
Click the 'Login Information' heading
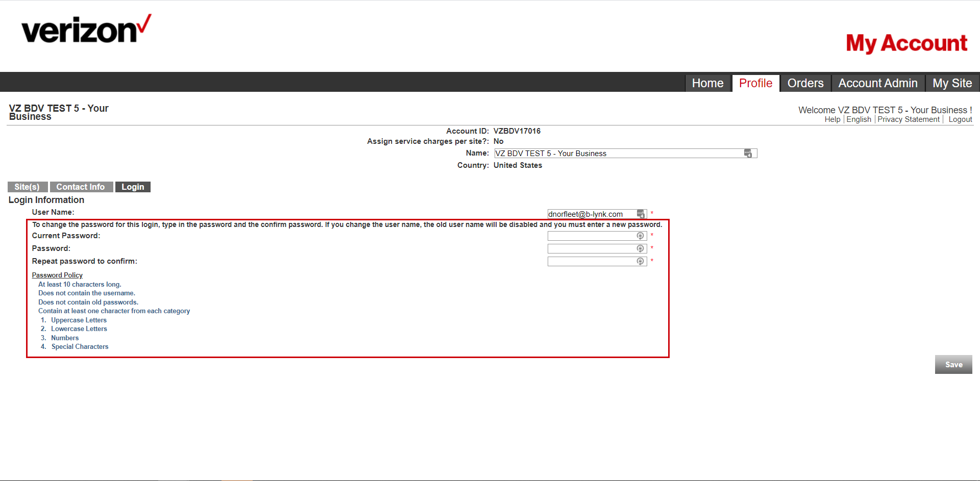click(46, 200)
